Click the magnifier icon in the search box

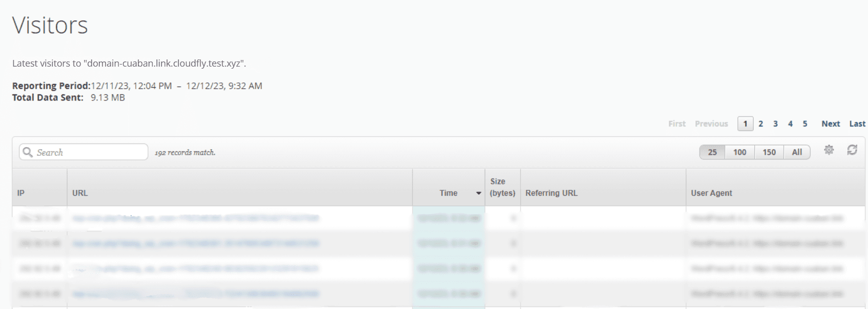click(28, 152)
